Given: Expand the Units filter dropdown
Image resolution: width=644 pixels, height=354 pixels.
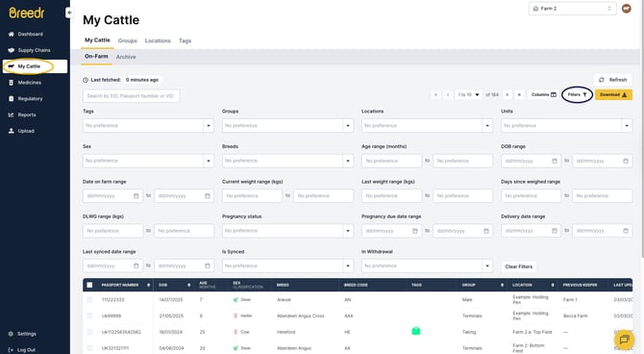Looking at the screenshot, I should [x=627, y=125].
